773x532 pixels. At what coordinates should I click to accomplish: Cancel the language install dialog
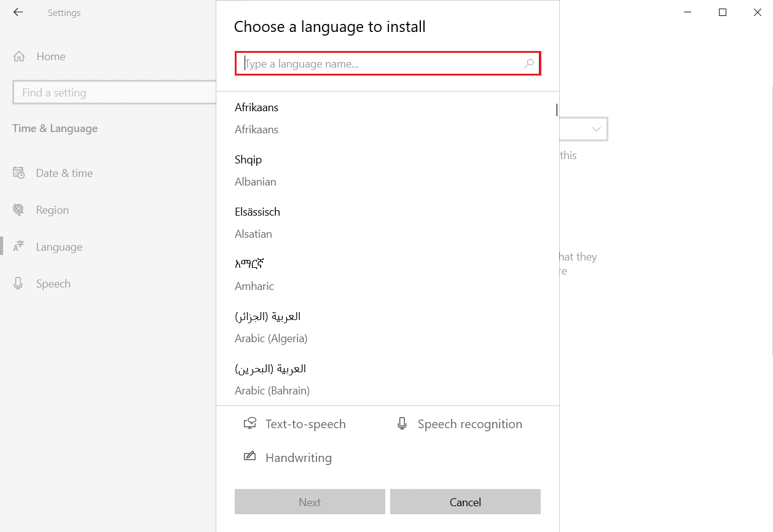point(465,502)
